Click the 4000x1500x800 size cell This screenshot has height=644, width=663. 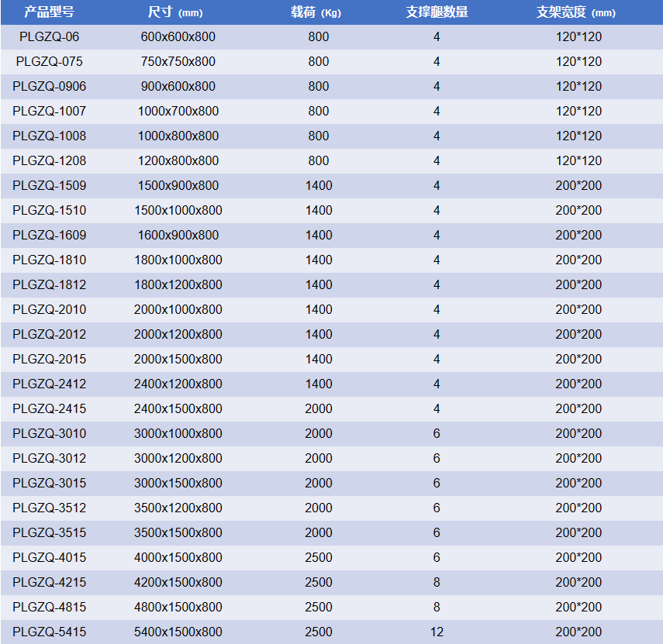[178, 557]
